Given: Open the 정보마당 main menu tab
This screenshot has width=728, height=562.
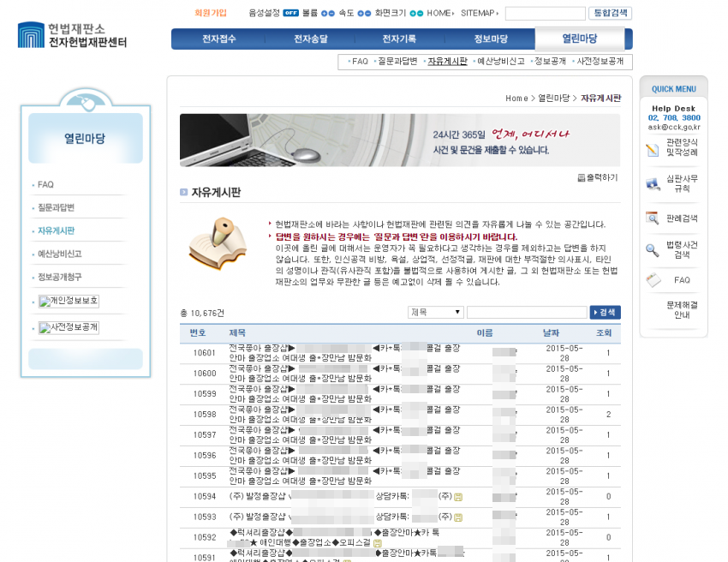Looking at the screenshot, I should click(490, 39).
